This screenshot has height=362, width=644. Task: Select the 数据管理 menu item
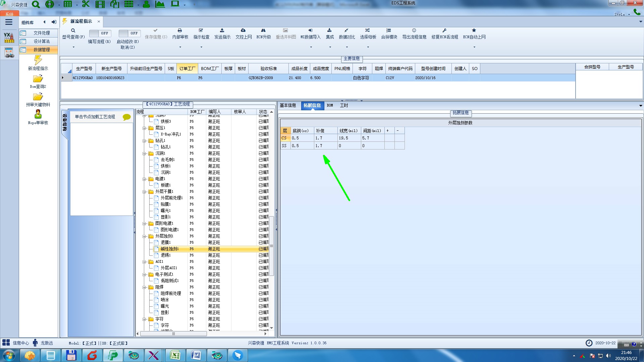click(x=38, y=50)
